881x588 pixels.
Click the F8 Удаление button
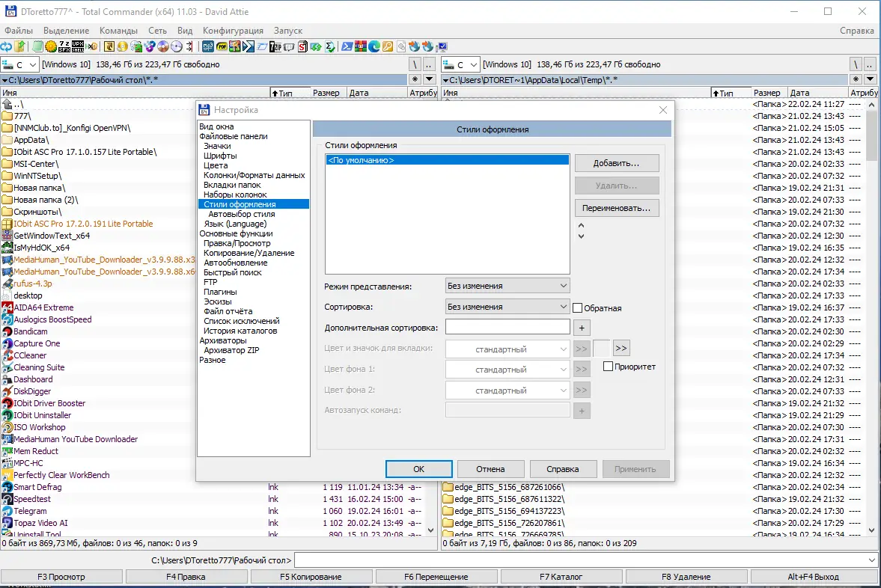[686, 577]
